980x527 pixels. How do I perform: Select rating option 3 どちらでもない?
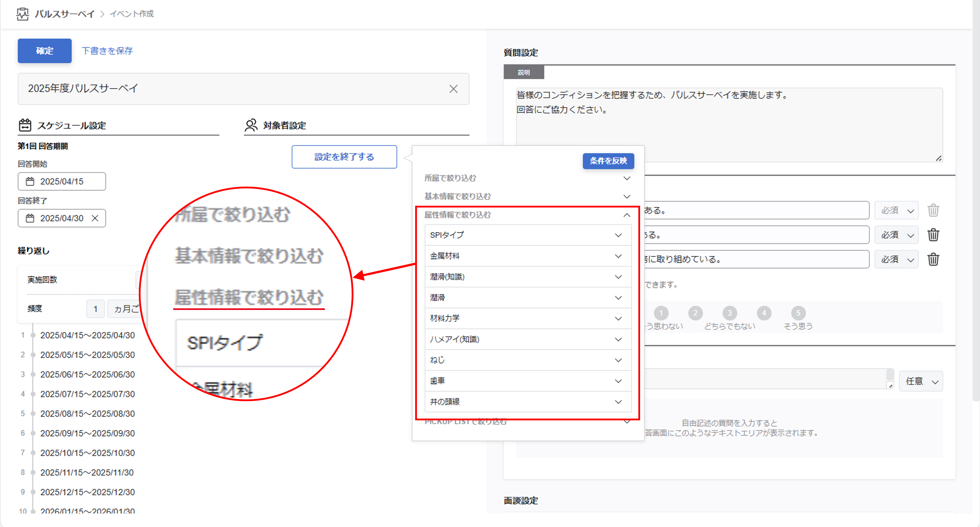pyautogui.click(x=730, y=313)
